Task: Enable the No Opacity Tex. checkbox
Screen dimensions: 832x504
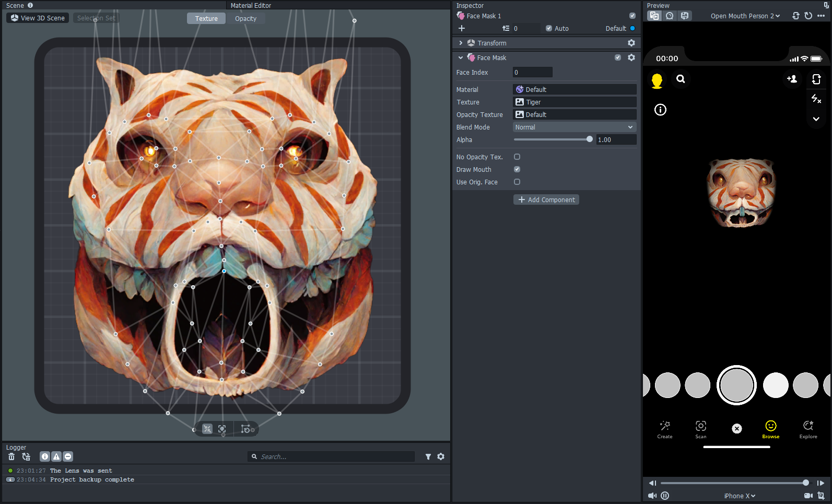Action: [x=517, y=157]
